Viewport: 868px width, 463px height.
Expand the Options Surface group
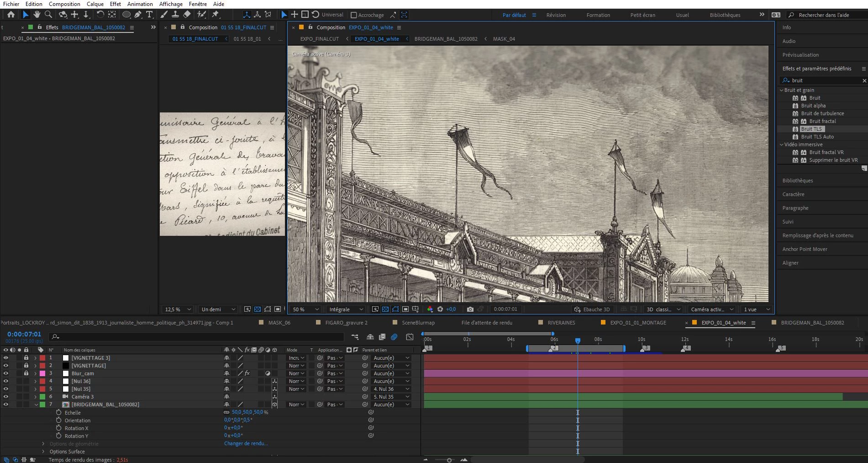43,452
